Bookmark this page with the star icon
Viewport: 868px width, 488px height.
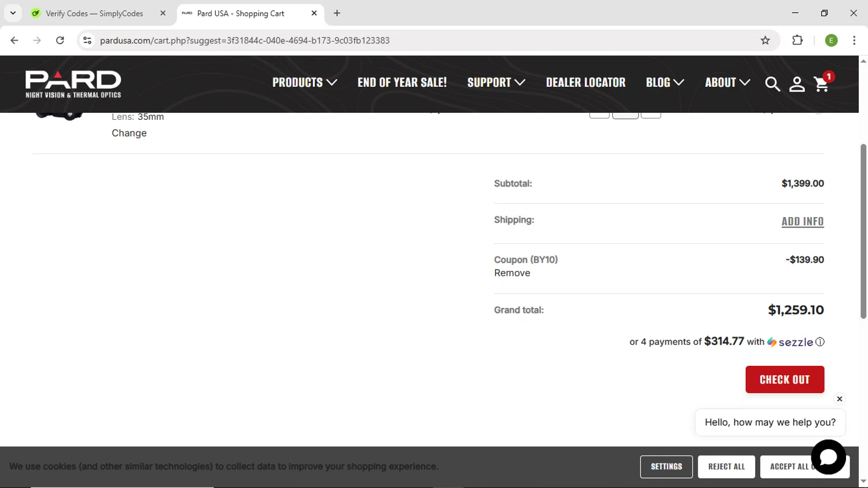[x=765, y=41]
